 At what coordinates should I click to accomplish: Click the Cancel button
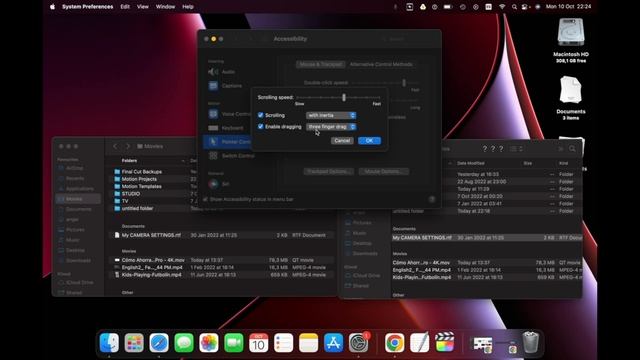(342, 141)
